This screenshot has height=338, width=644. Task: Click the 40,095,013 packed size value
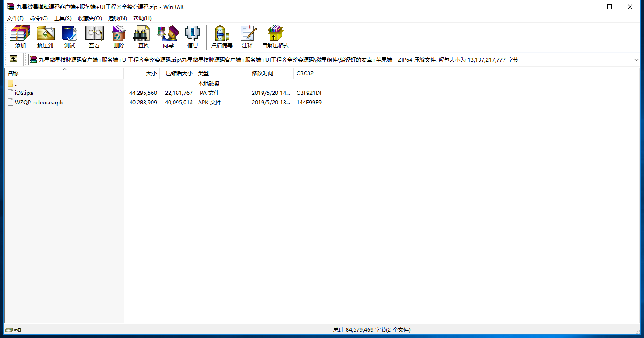179,103
